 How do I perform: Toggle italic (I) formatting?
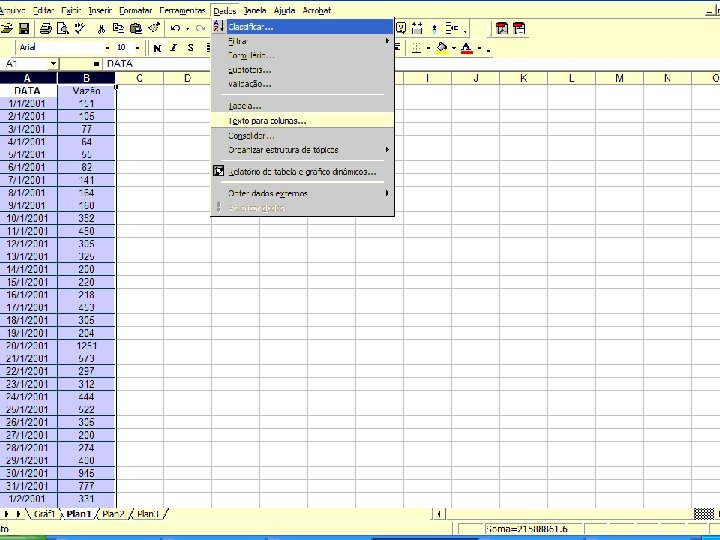(174, 48)
